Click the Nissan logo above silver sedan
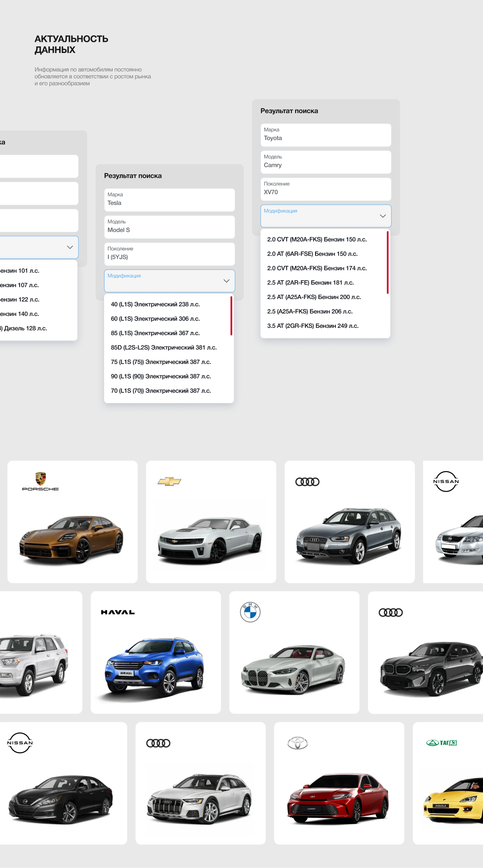The width and height of the screenshot is (483, 868). (446, 481)
